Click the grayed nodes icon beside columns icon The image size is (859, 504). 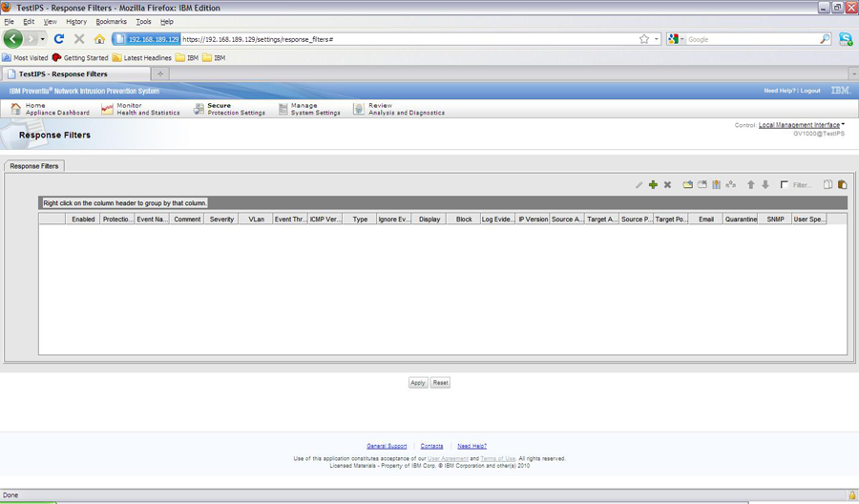[x=731, y=184]
